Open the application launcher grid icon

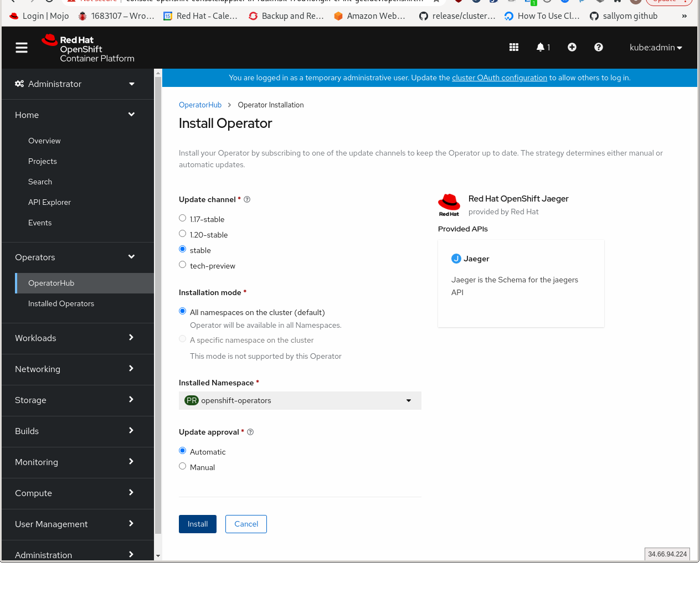click(514, 48)
